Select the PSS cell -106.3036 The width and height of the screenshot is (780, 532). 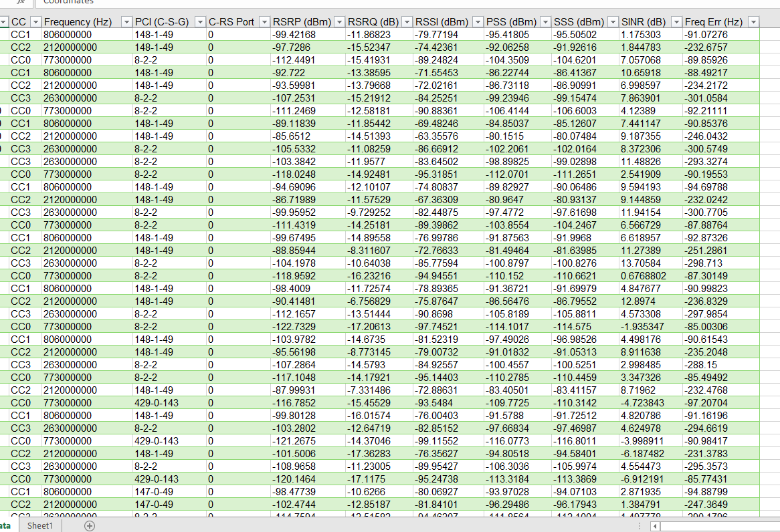coord(518,466)
